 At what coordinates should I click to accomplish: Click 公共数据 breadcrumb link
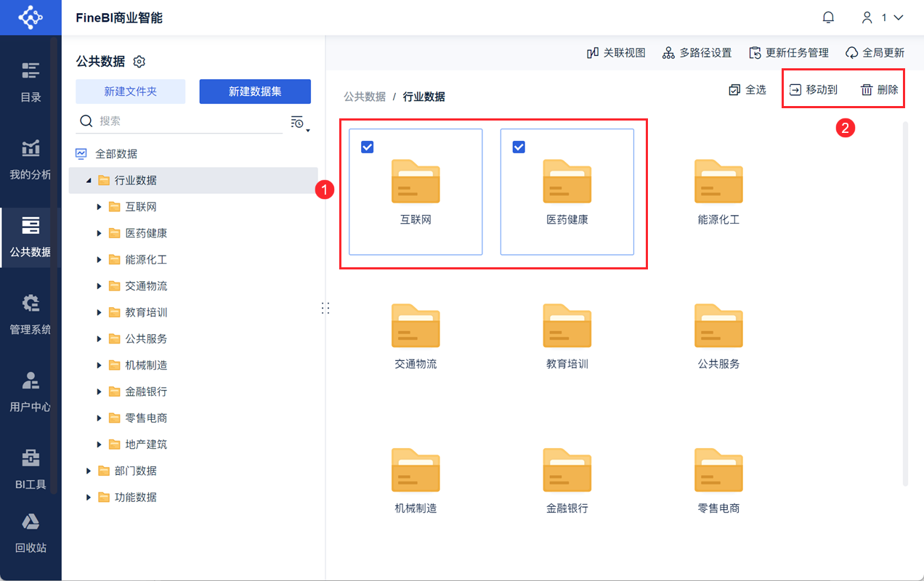[x=365, y=97]
